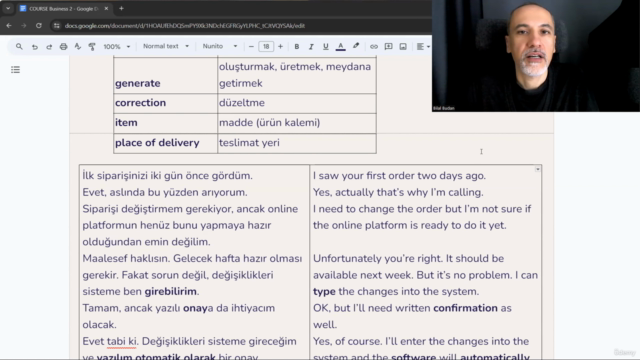Click the bold word "girebilirim"
Viewport: 640px width, 360px height.
pyautogui.click(x=171, y=291)
